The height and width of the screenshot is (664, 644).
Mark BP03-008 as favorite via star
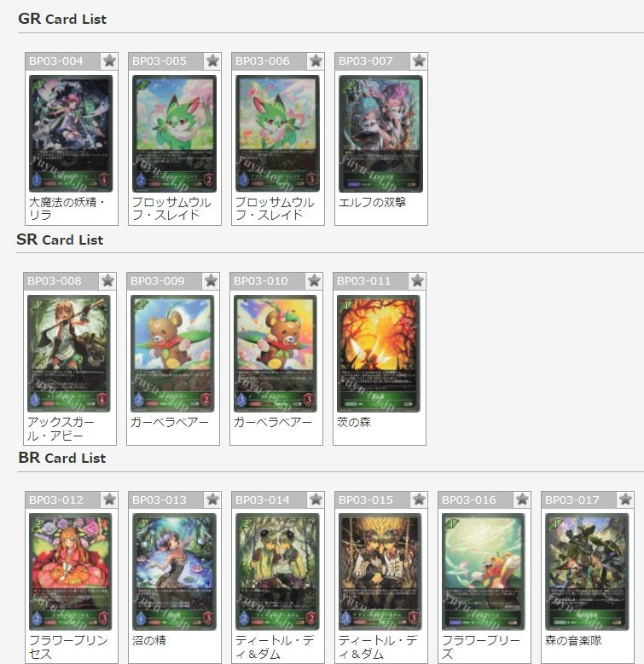click(107, 280)
